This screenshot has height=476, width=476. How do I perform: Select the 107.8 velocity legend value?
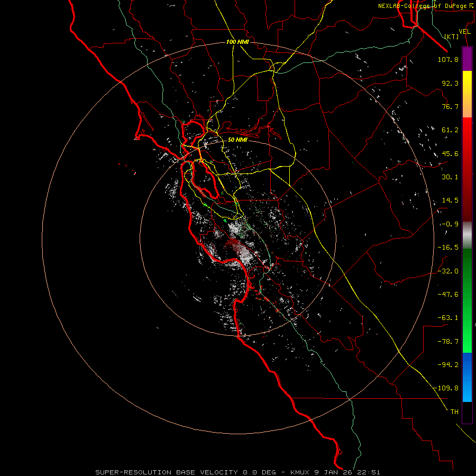[448, 59]
